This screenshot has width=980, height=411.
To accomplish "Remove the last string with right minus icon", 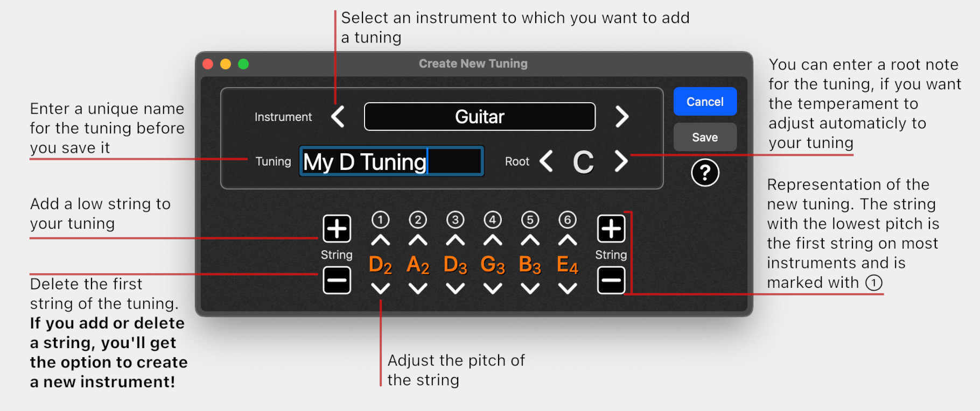I will pos(611,280).
